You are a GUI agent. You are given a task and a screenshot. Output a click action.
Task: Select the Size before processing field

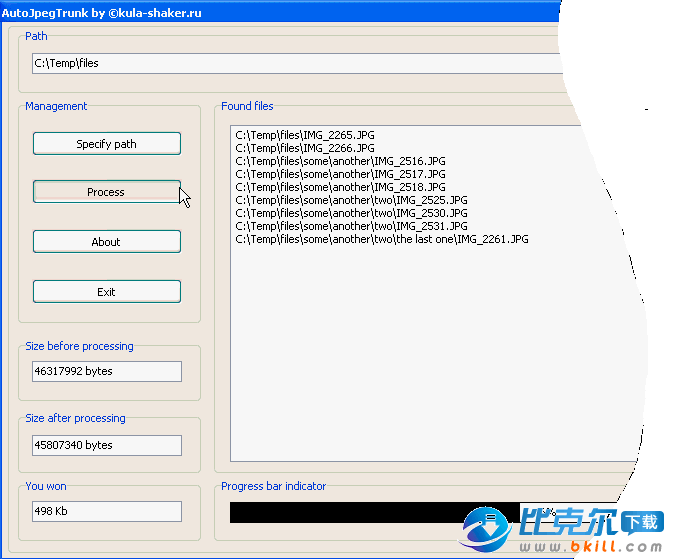107,372
